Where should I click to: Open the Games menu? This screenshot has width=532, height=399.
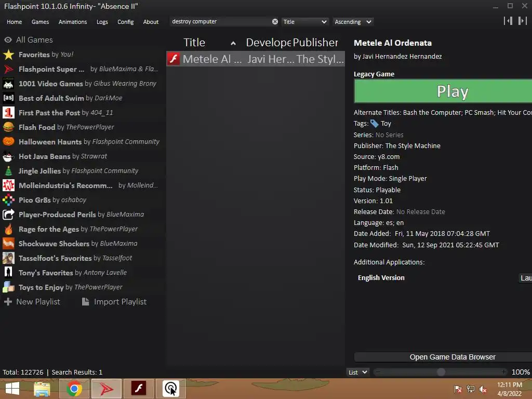point(40,22)
